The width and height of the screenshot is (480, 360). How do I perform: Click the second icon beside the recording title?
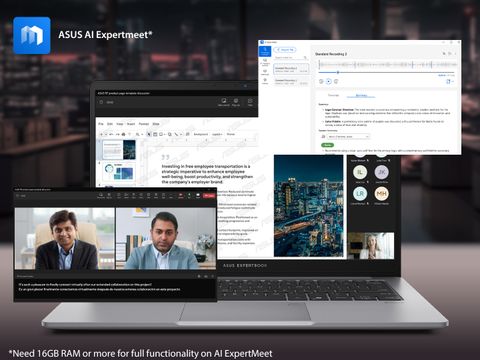[450, 54]
